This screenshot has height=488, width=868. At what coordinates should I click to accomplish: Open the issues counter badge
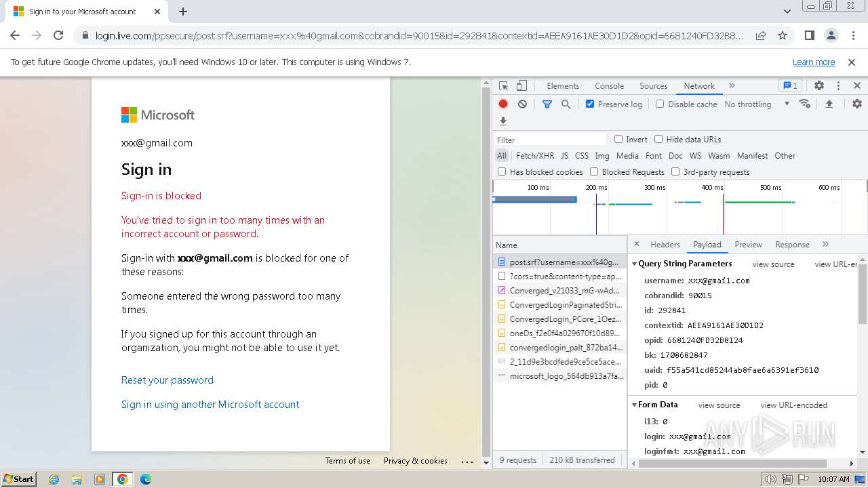pyautogui.click(x=790, y=86)
